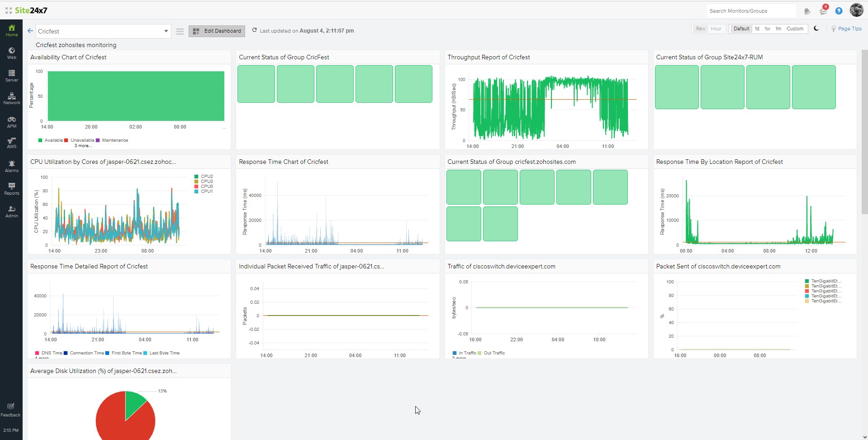Viewport: 868px width, 440px height.
Task: Switch to Hour data granularity
Action: pyautogui.click(x=716, y=29)
